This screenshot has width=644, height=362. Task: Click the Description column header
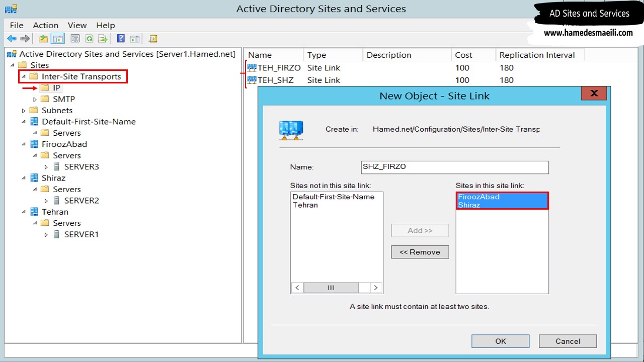click(407, 55)
